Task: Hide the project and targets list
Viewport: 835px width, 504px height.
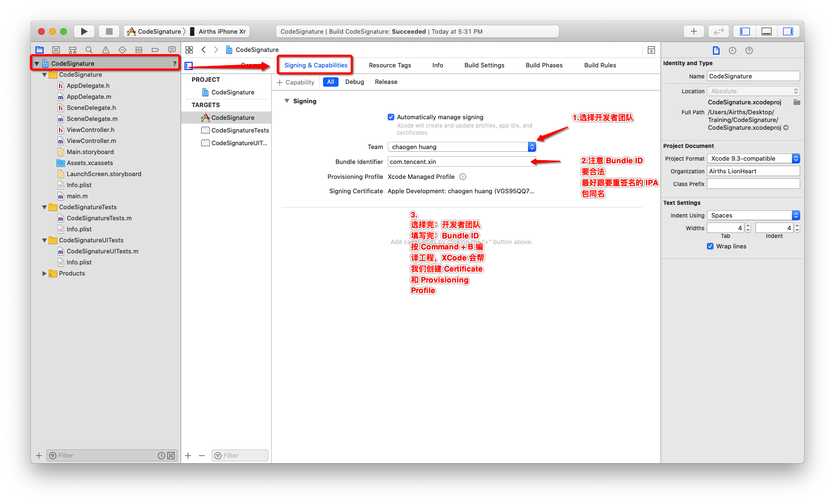Action: tap(189, 66)
